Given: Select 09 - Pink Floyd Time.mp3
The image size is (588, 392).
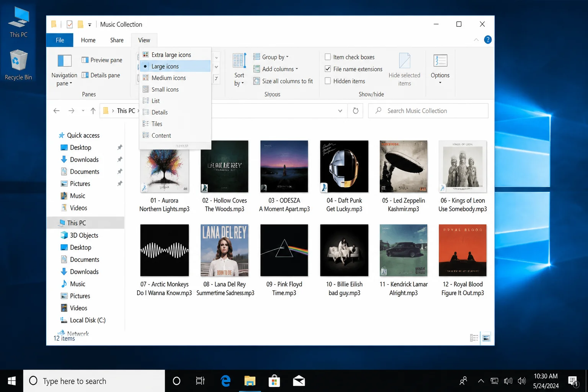Looking at the screenshot, I should 284,260.
